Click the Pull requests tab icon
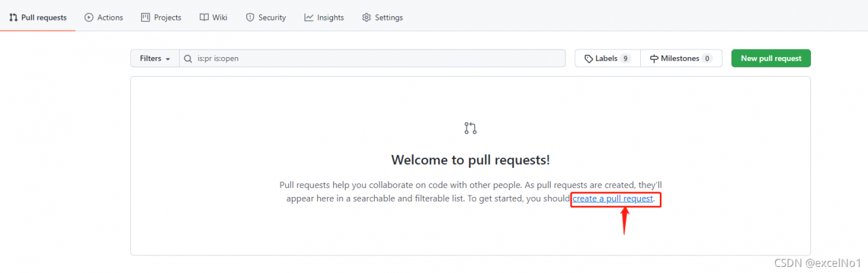868x273 pixels. 14,18
